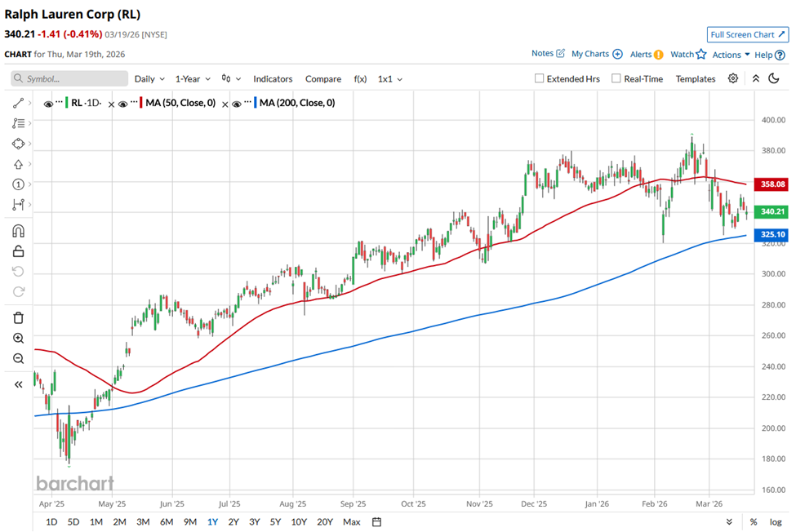Screen dimensions: 796x532
Task: Open the My Charts link
Action: [x=596, y=54]
